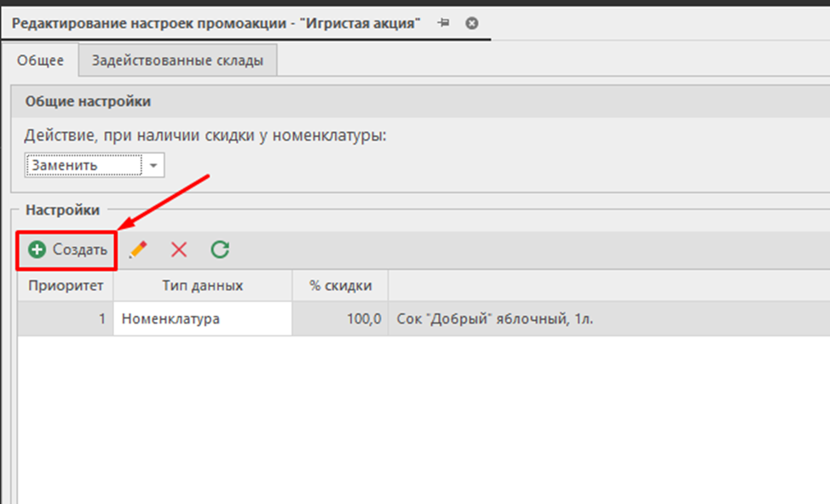Click the priority cell showing 1

pyautogui.click(x=65, y=319)
